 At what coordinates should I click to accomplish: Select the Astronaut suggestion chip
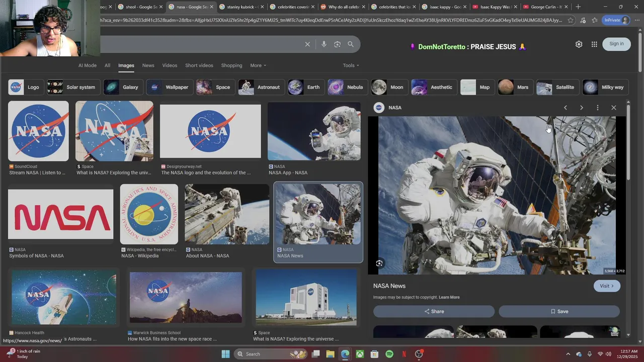pyautogui.click(x=260, y=87)
